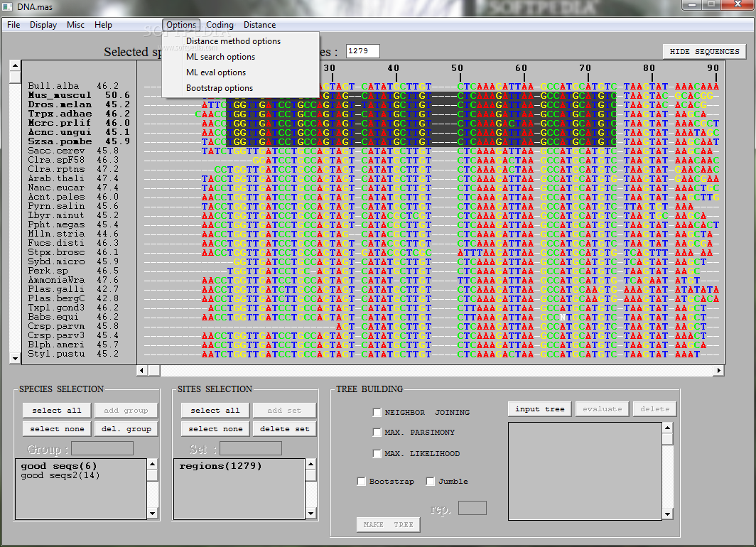This screenshot has width=756, height=547.
Task: Click the tree delete button
Action: tap(655, 408)
